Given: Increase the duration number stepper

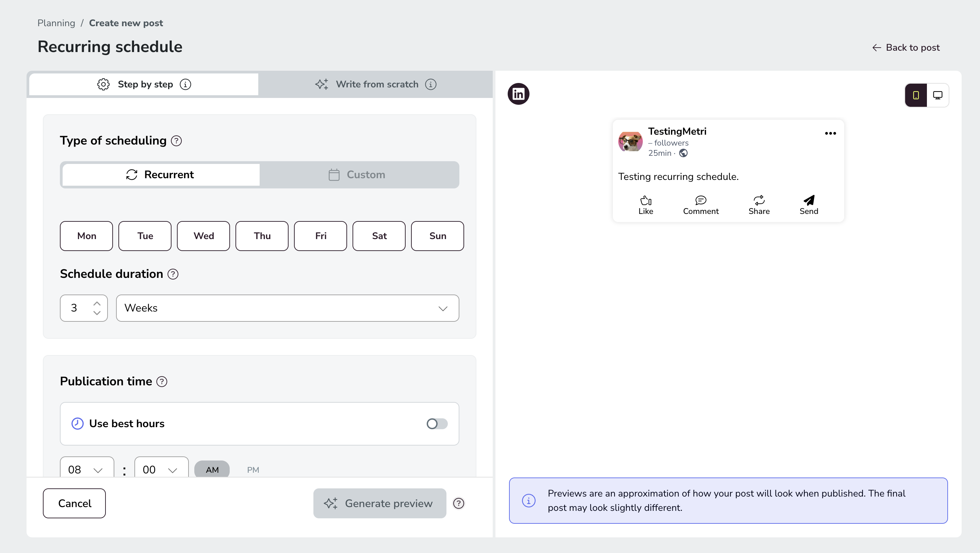Looking at the screenshot, I should (97, 303).
